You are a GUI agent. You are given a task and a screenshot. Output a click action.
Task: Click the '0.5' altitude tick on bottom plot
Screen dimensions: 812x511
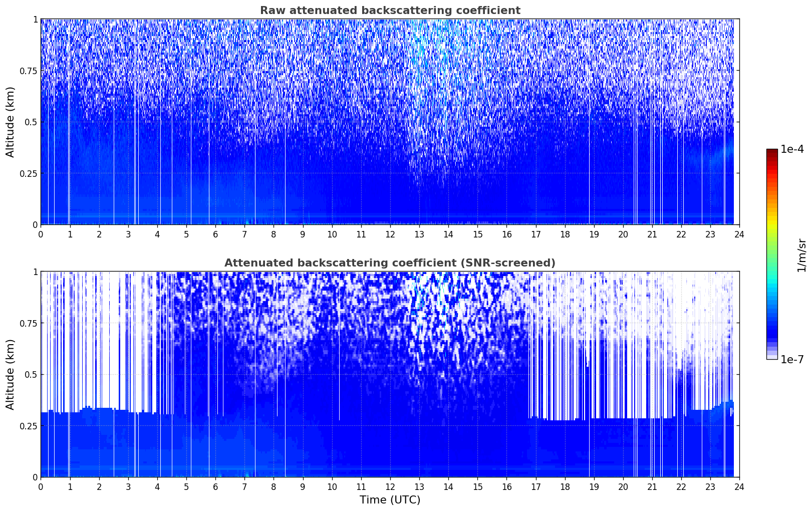click(32, 375)
